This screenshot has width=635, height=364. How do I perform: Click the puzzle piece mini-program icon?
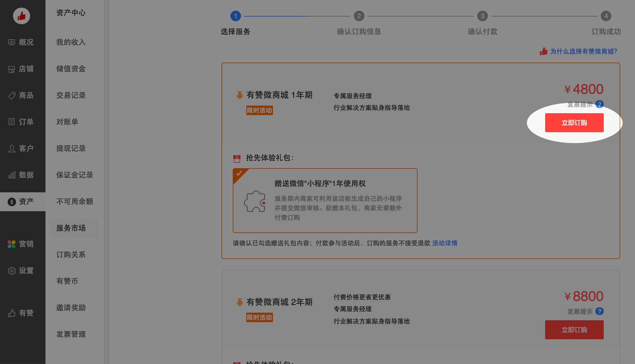pyautogui.click(x=255, y=201)
